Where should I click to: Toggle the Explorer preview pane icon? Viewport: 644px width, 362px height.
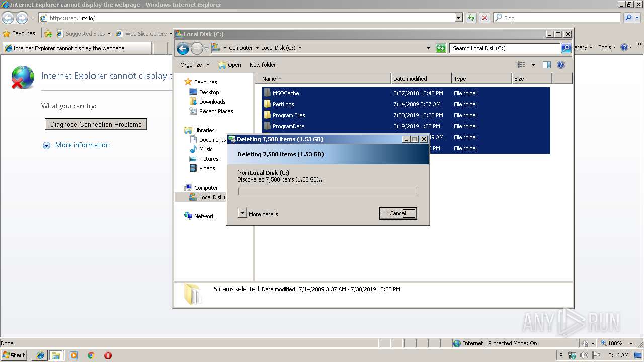tap(547, 65)
